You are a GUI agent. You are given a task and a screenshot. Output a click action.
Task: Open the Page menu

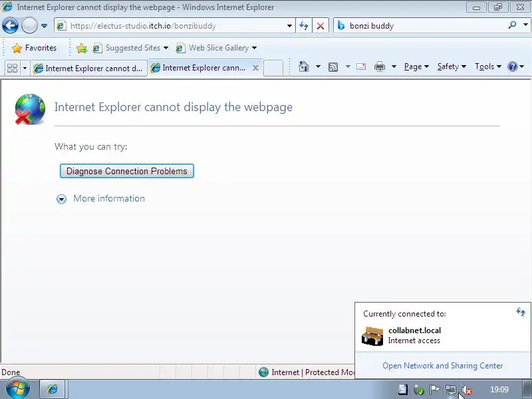(x=416, y=66)
